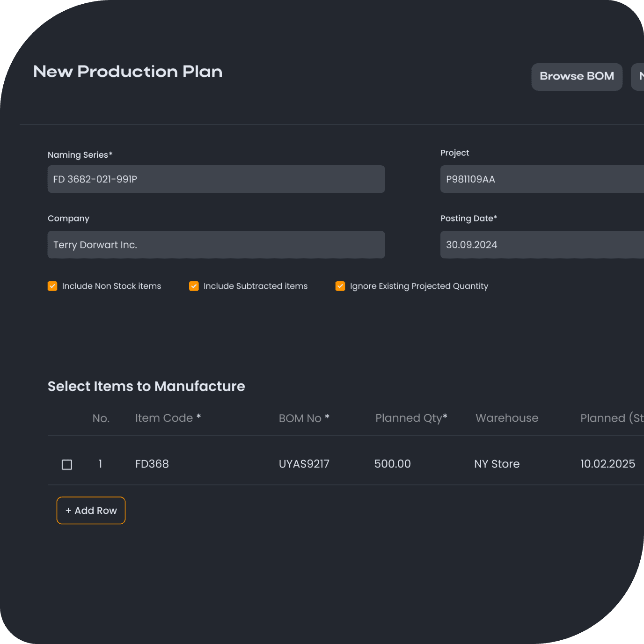Click the No. column header
The image size is (644, 644).
[101, 418]
